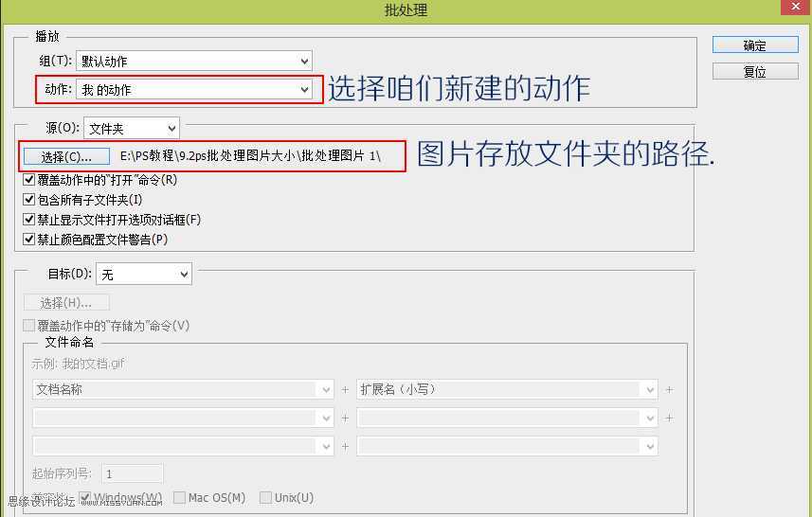Open the 扩展名（小写）file naming dropdown
812x517 pixels.
click(508, 390)
